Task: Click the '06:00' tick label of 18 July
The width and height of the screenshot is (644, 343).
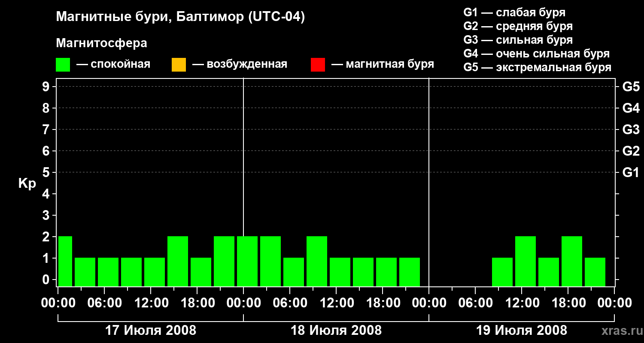Action: tap(290, 303)
